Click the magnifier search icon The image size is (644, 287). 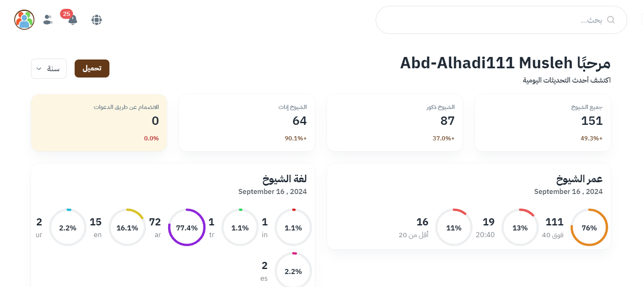click(x=610, y=20)
